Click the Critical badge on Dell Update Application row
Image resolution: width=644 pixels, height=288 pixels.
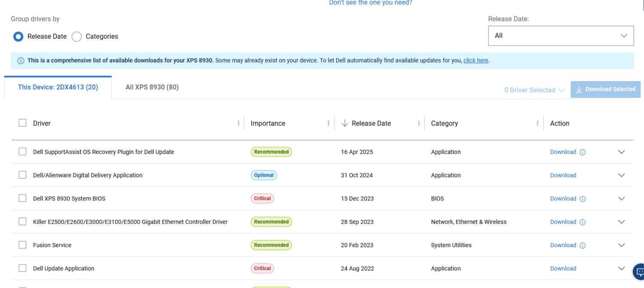tap(262, 268)
